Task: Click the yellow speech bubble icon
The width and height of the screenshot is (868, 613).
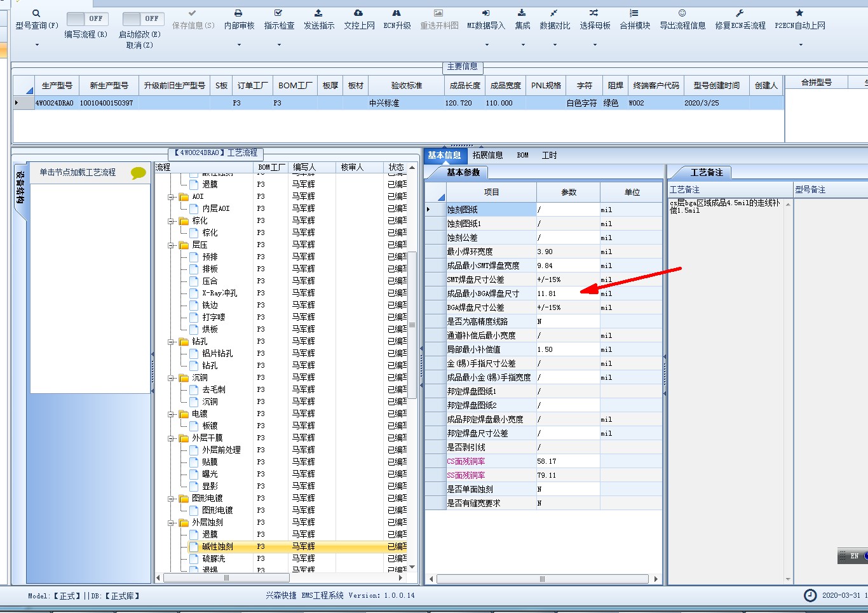Action: (138, 173)
